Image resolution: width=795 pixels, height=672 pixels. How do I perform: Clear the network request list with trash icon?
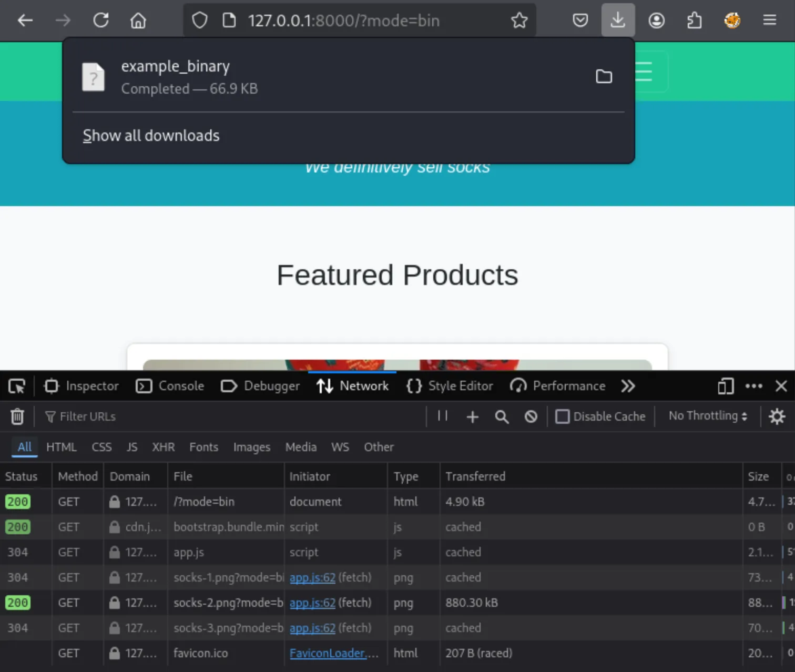coord(17,416)
